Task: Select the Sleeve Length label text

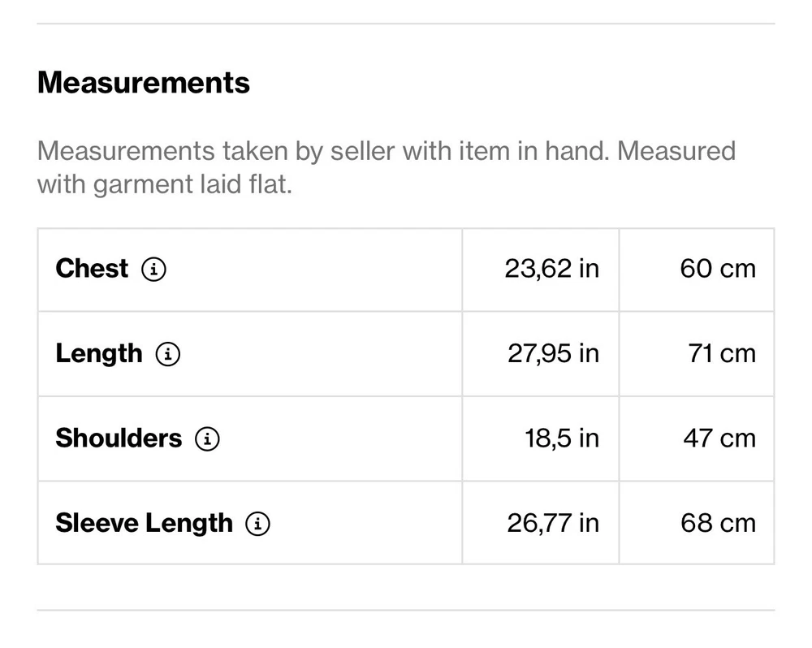Action: point(144,524)
